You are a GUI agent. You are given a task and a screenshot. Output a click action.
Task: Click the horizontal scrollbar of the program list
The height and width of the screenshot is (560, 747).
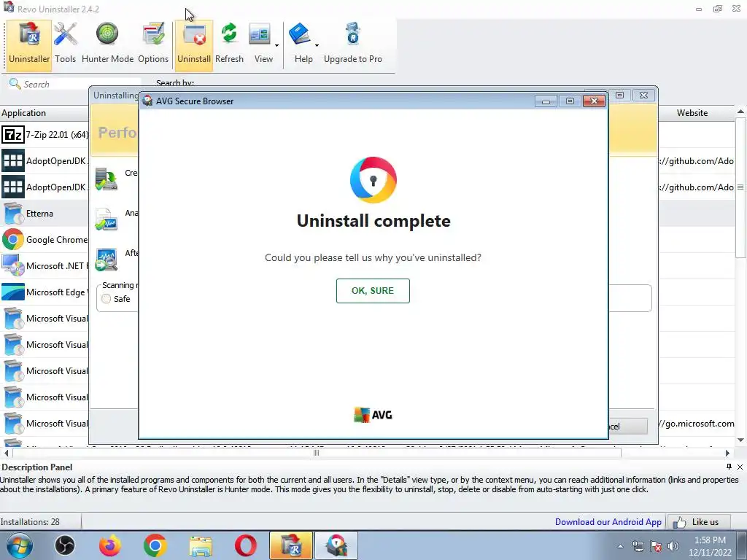click(316, 453)
